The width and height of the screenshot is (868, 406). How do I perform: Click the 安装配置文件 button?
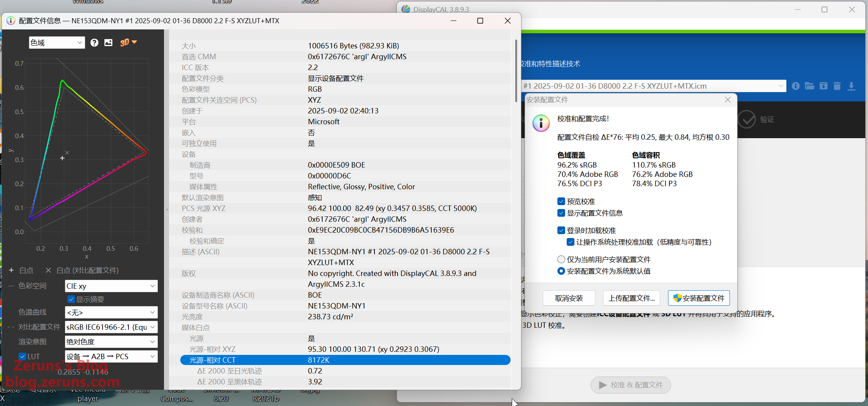[699, 298]
